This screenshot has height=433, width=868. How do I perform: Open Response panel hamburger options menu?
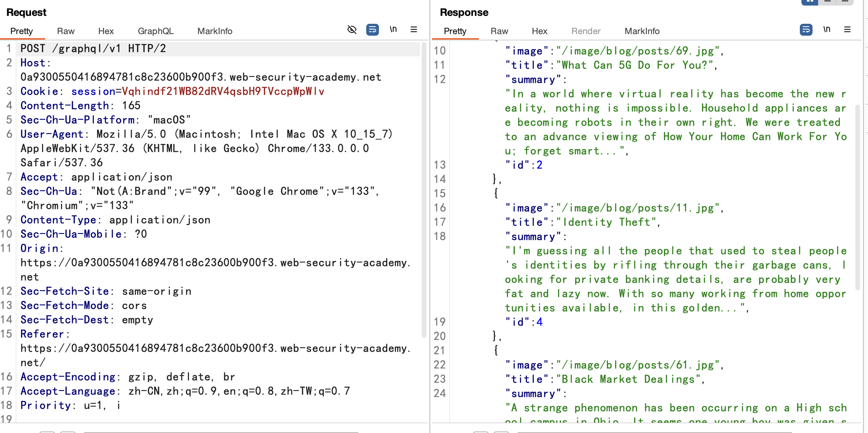[847, 30]
